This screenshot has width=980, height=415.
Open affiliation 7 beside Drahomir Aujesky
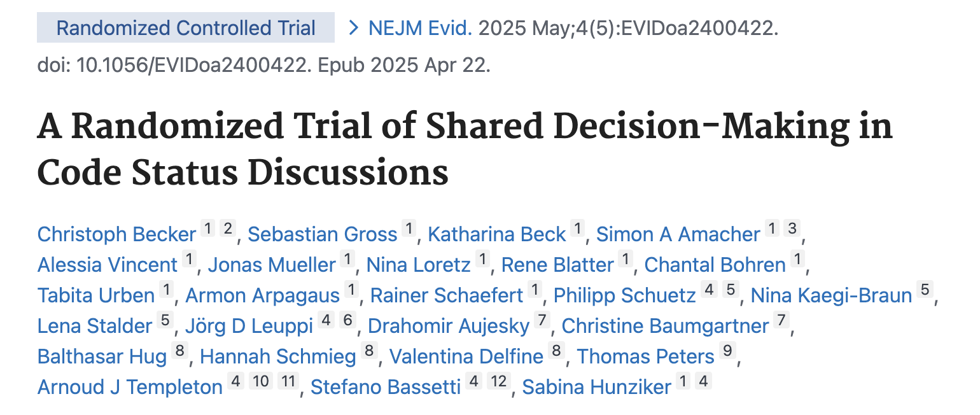(x=542, y=320)
